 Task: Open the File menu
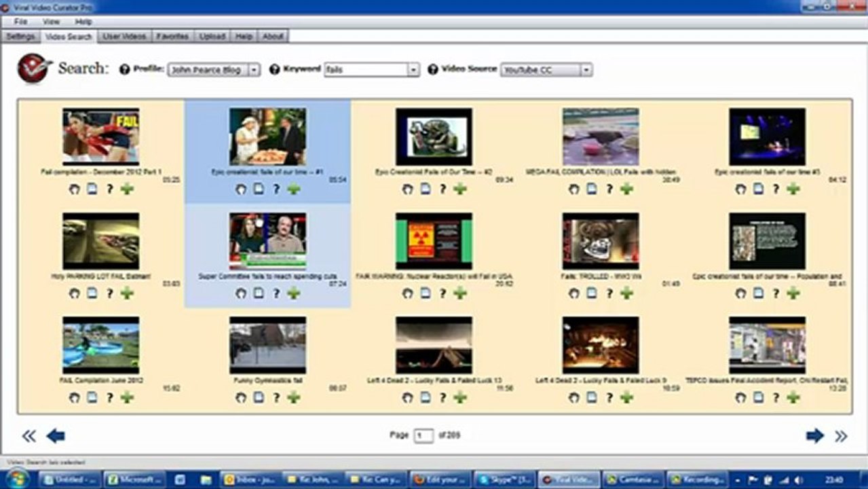[20, 22]
